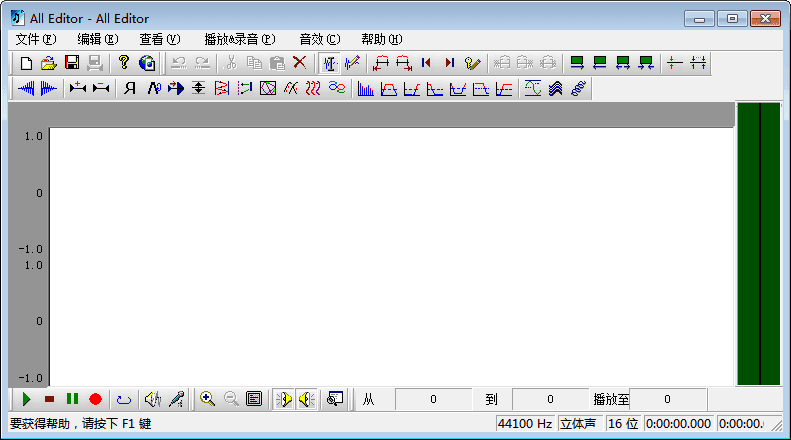
Task: Click the microphone recording device icon
Action: point(176,400)
